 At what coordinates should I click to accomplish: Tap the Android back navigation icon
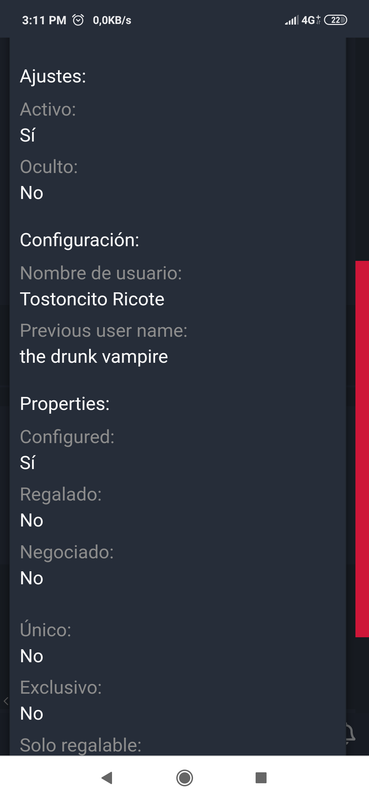(107, 778)
